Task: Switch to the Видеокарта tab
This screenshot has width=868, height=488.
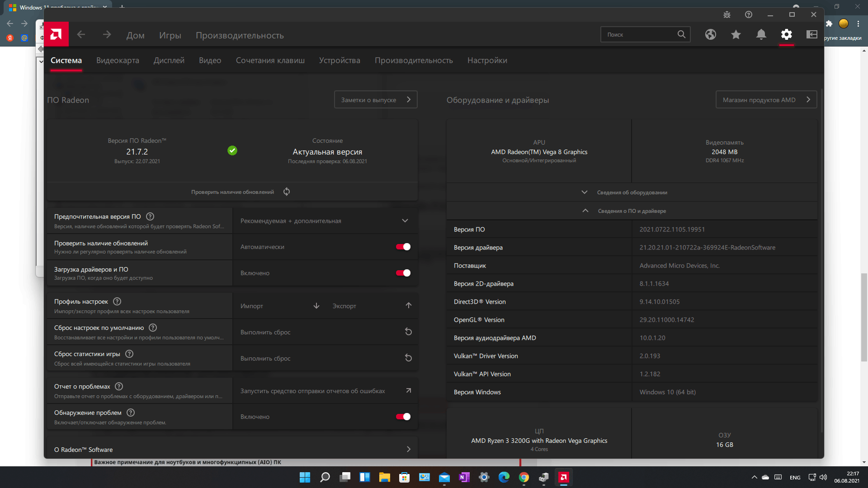Action: pos(118,61)
